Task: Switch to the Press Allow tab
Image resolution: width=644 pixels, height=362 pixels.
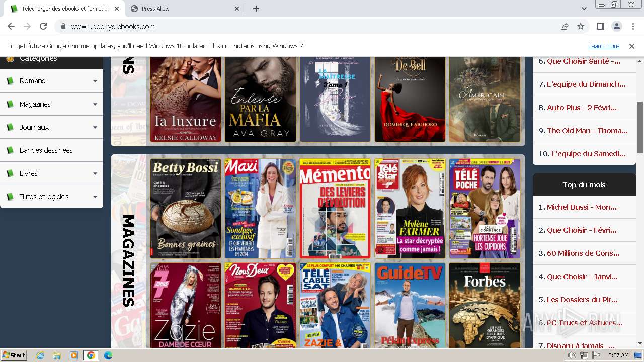Action: point(184,9)
